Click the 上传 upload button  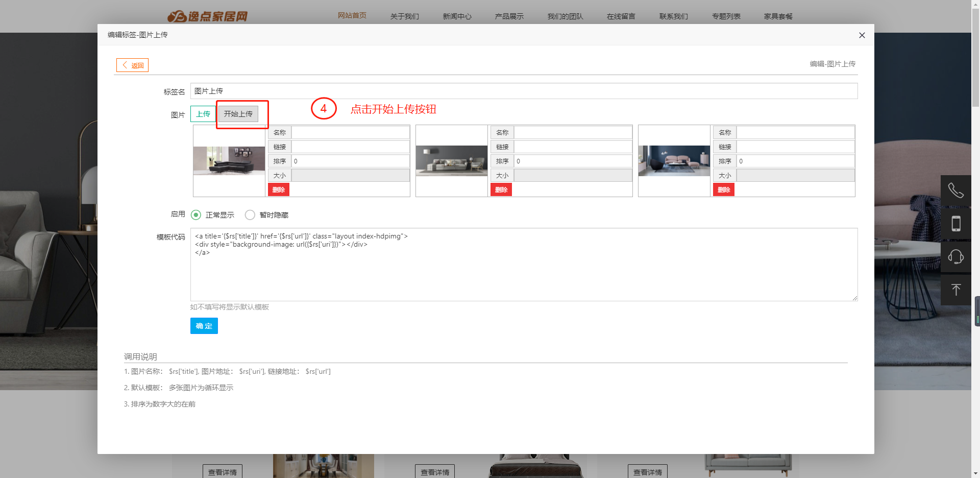click(x=203, y=114)
